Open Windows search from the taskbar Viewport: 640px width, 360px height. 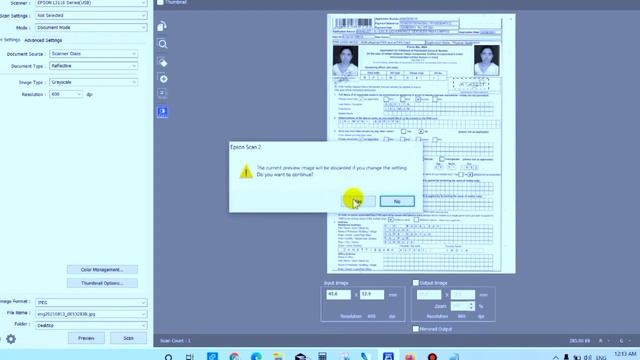[x=168, y=356]
